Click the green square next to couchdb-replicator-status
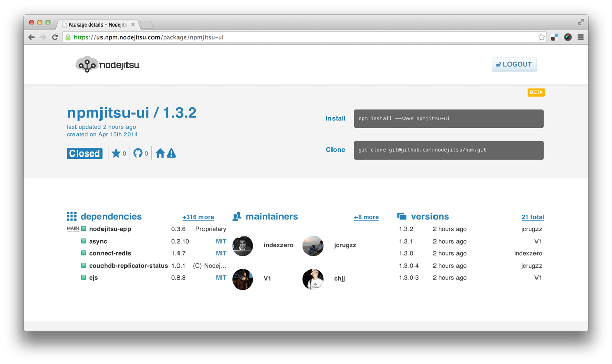The image size is (612, 364). (x=84, y=266)
